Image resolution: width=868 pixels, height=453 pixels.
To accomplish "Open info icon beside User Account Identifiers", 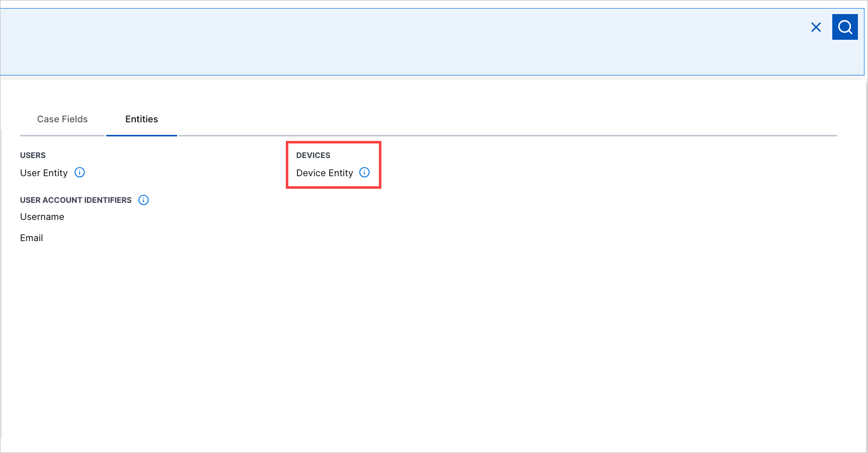I will tap(143, 200).
